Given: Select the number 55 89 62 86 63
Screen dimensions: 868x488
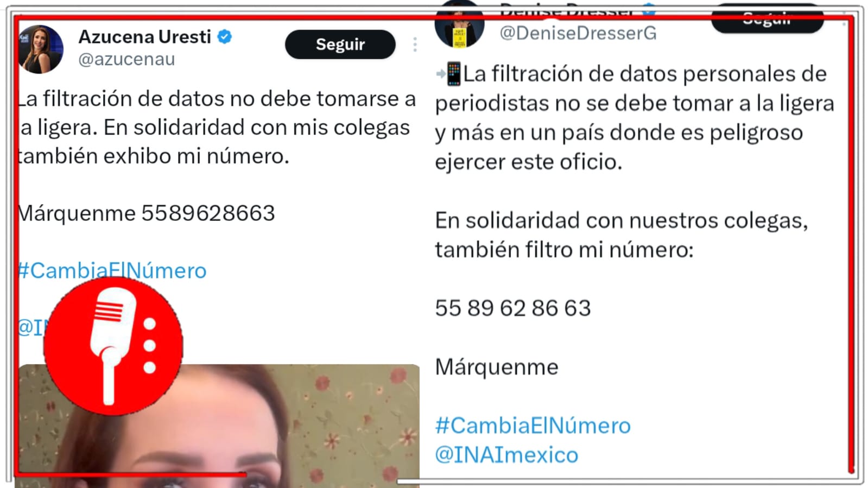Looking at the screenshot, I should pyautogui.click(x=512, y=308).
